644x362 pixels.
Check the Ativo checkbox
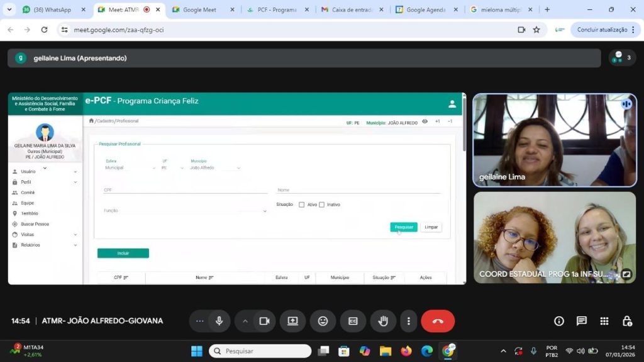(x=302, y=205)
